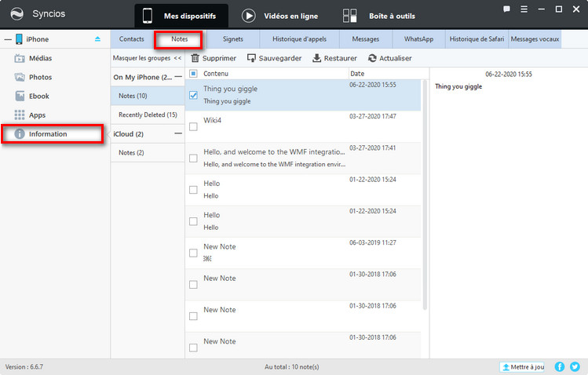Viewport: 588px width, 375px height.
Task: Uncheck the 'Thing you giggle' note checkbox
Action: pos(194,95)
